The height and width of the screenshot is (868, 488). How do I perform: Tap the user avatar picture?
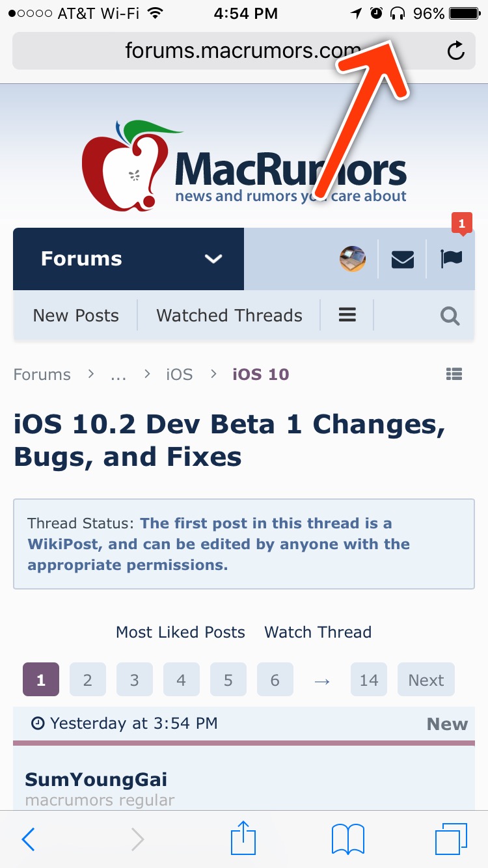353,259
